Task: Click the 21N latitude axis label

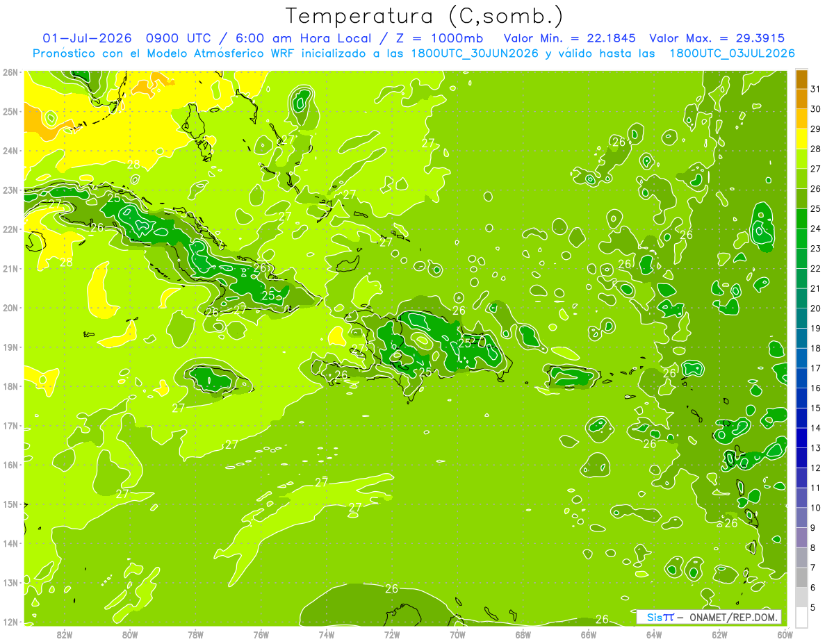Action: pos(10,268)
